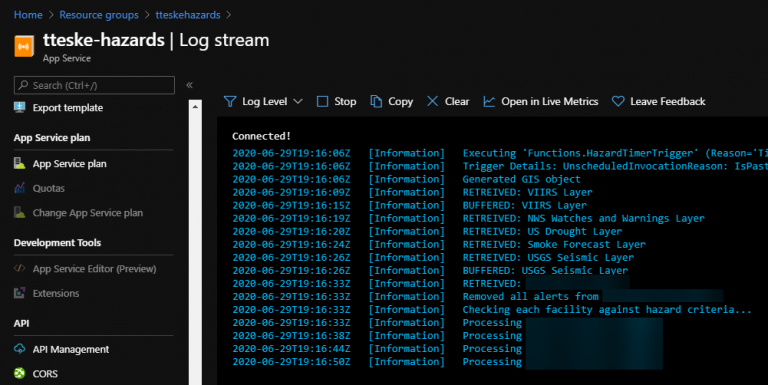Click the Quotas chart icon
The width and height of the screenshot is (768, 385).
point(20,188)
